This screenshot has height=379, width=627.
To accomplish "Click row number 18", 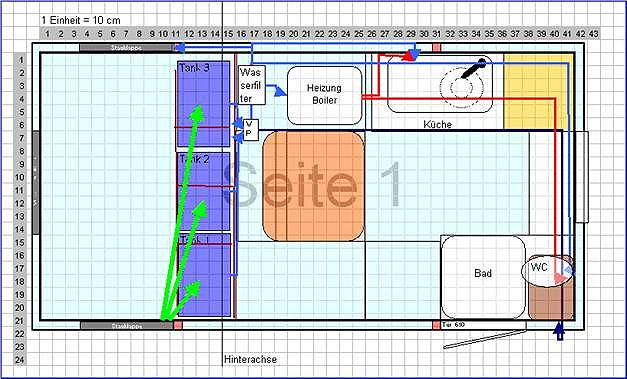I will click(20, 282).
